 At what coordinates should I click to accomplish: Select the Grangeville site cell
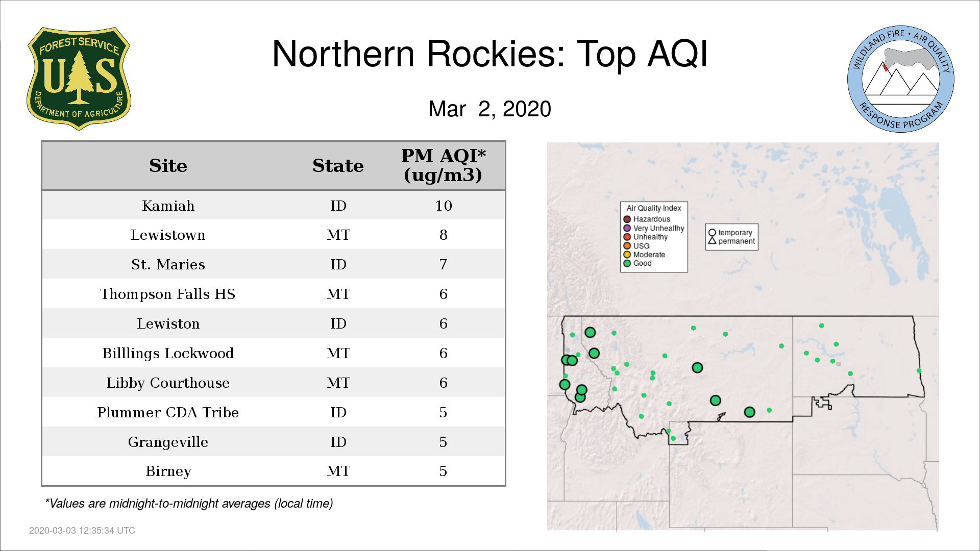168,442
